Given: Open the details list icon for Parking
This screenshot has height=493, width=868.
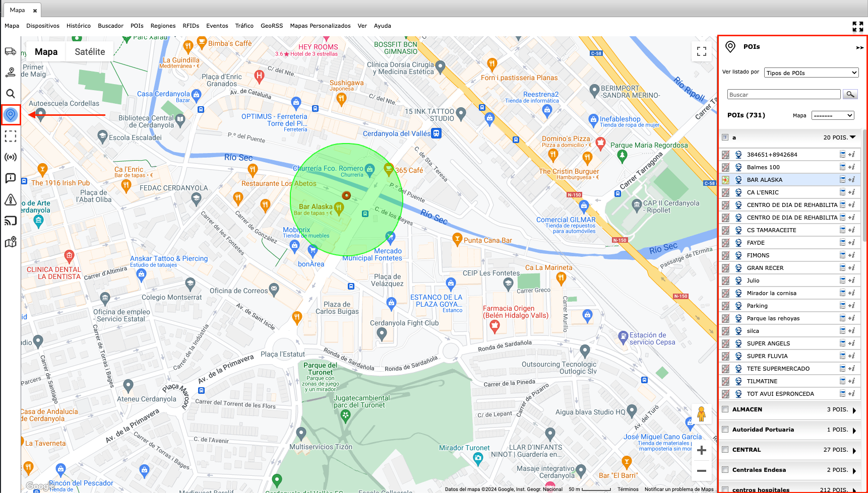Looking at the screenshot, I should (842, 305).
